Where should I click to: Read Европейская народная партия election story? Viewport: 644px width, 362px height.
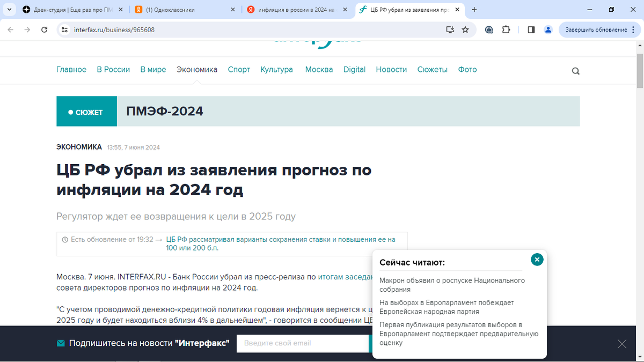point(447,307)
